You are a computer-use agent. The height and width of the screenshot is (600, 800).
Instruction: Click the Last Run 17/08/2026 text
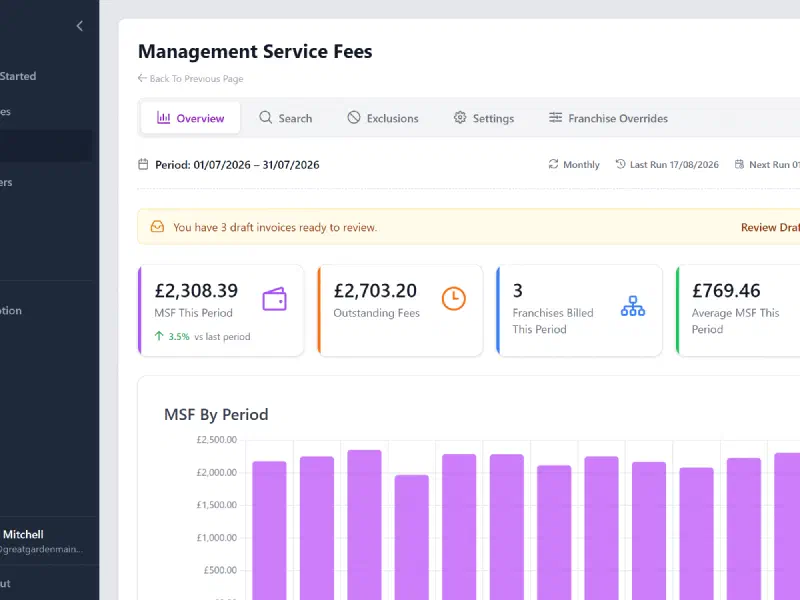674,165
